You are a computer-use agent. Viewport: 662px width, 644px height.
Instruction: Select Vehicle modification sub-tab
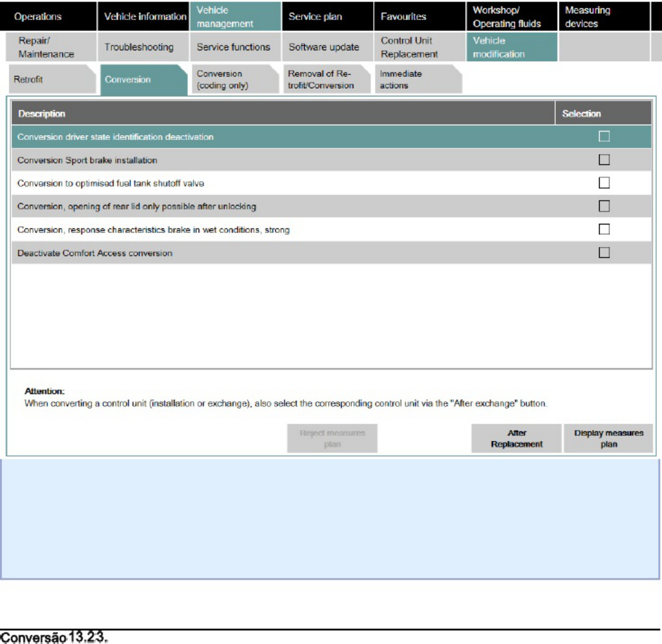[x=512, y=47]
